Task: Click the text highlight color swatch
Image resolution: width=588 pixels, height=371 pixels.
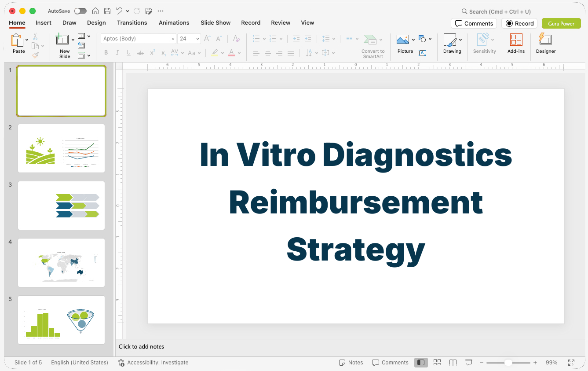Action: point(215,53)
